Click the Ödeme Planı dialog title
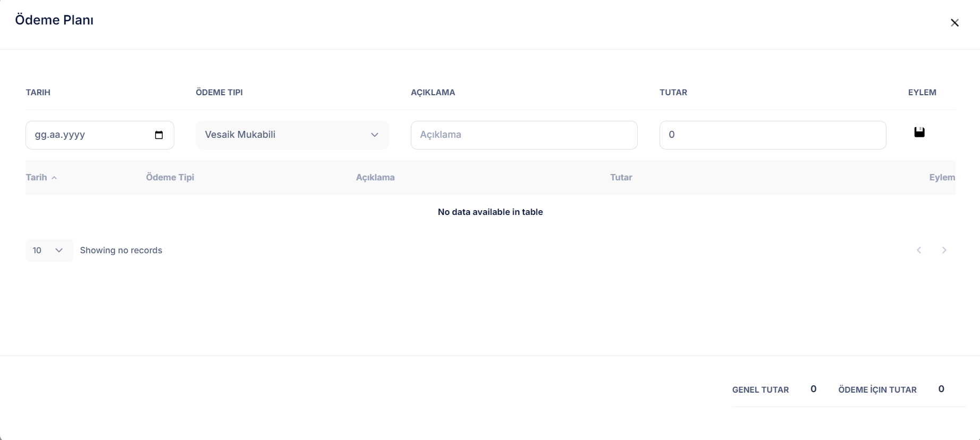This screenshot has width=980, height=440. coord(54,20)
